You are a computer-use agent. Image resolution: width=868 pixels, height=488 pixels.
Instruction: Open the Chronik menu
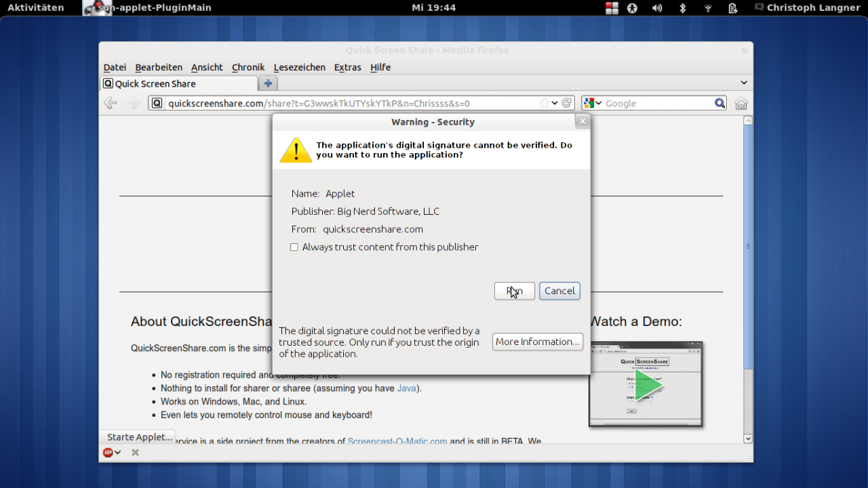click(x=248, y=67)
